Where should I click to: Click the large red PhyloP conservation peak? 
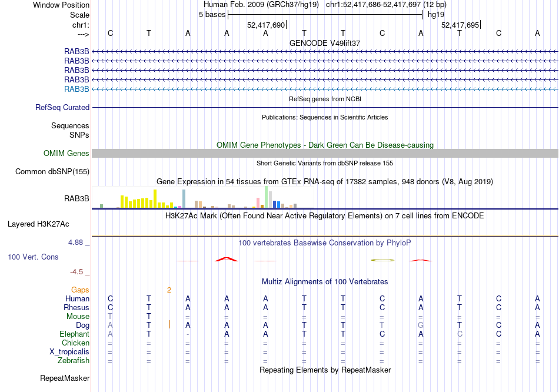[227, 260]
